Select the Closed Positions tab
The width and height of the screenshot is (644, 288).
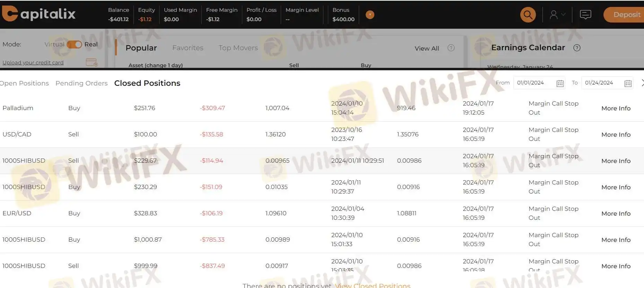click(147, 83)
